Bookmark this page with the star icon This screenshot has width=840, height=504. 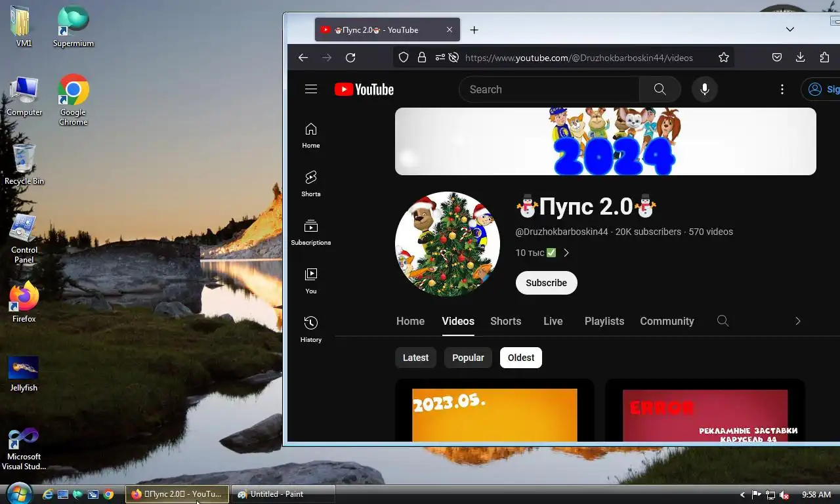click(724, 58)
